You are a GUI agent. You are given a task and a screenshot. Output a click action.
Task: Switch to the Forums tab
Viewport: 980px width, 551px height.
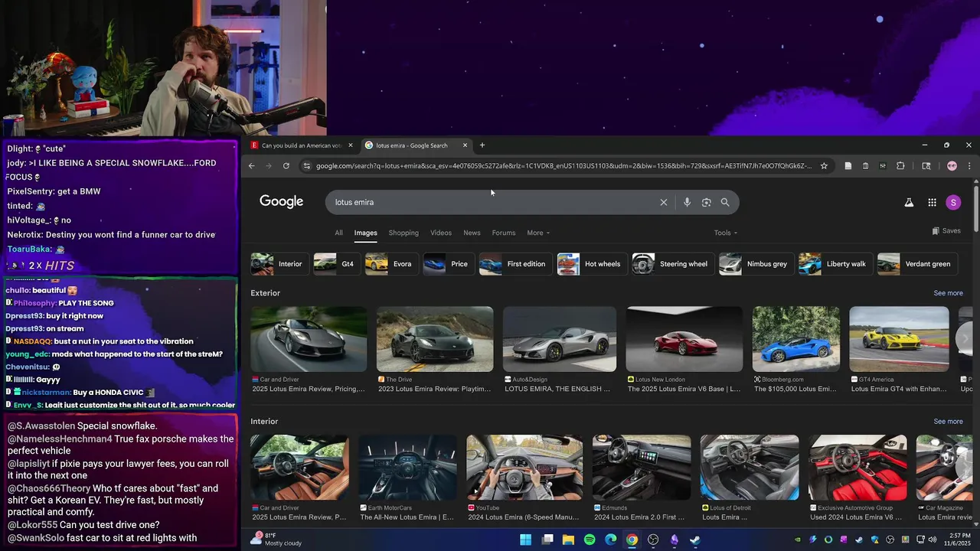click(x=504, y=233)
